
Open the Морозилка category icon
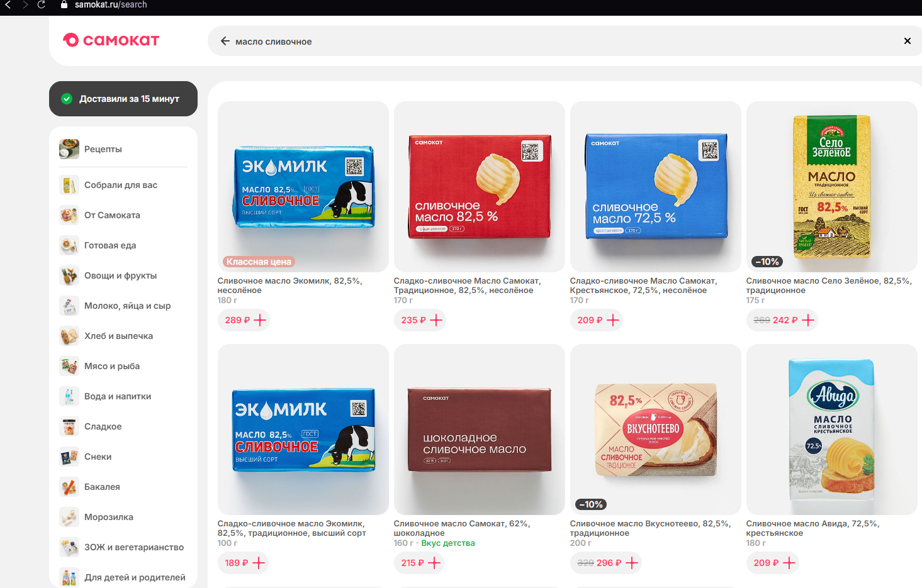(69, 517)
